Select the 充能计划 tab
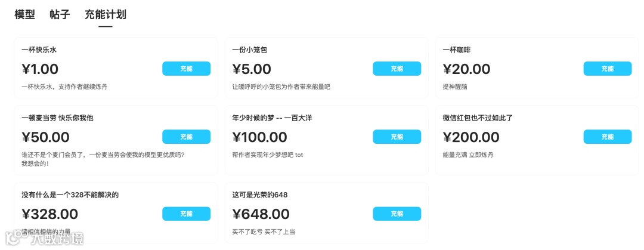The height and width of the screenshot is (250, 644). point(105,15)
